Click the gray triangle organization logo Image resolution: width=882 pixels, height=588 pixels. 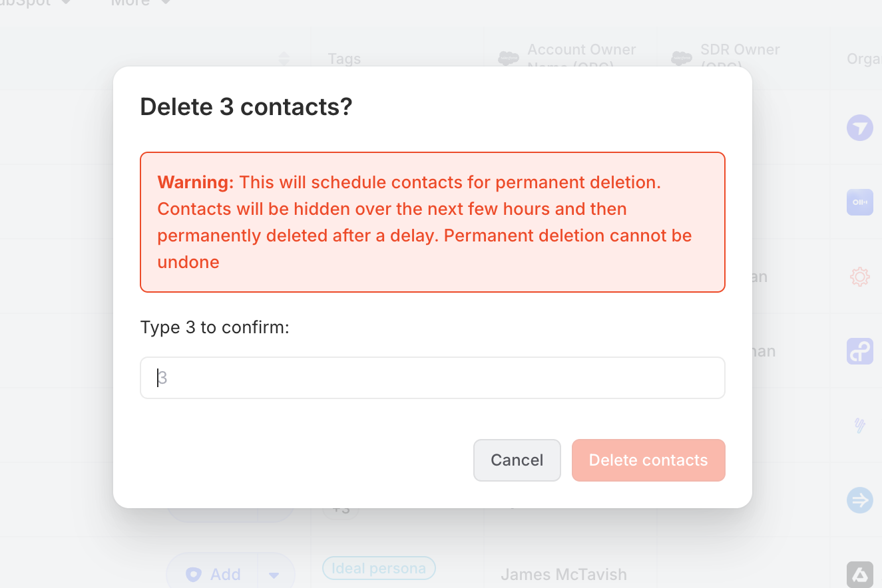coord(859,575)
